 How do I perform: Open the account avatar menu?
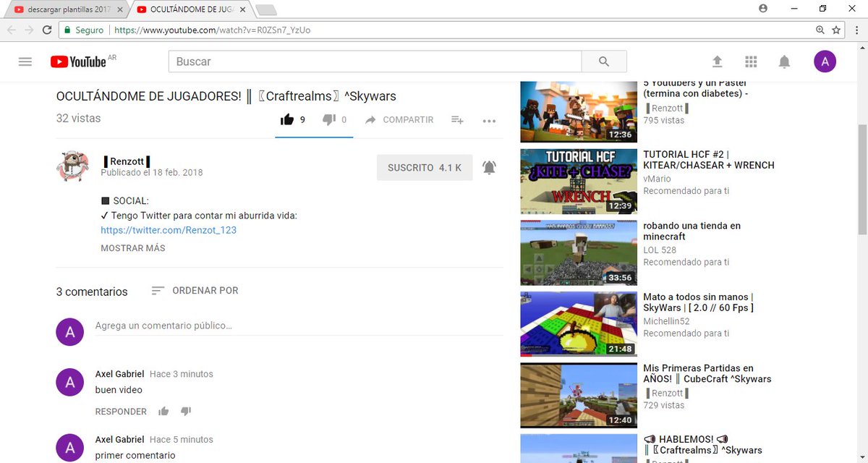pos(825,61)
